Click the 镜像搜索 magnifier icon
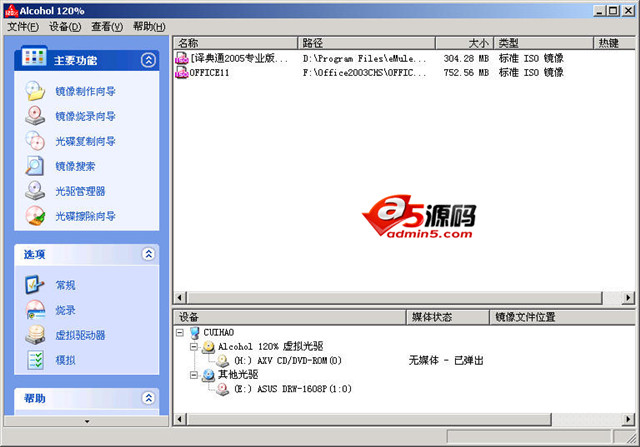The width and height of the screenshot is (640, 447). (x=35, y=166)
